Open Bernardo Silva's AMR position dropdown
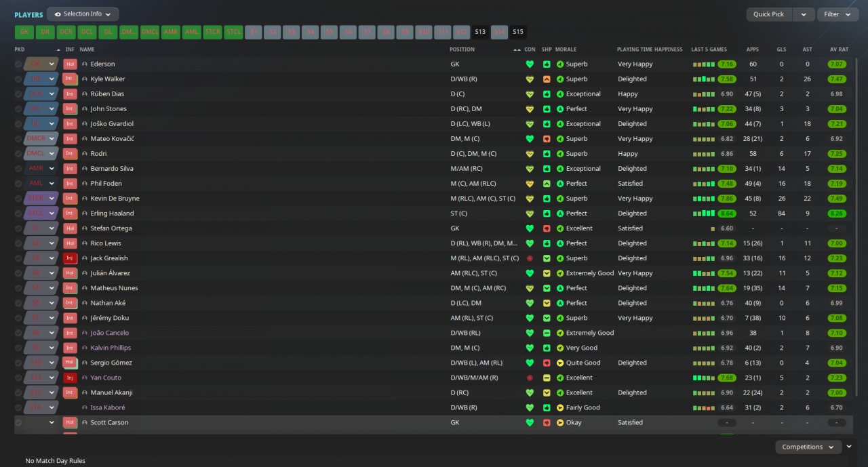The height and width of the screenshot is (467, 868). (52, 169)
